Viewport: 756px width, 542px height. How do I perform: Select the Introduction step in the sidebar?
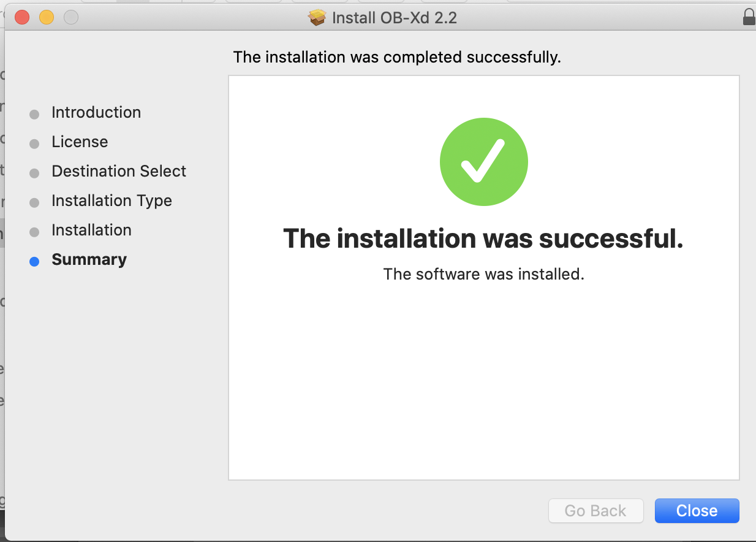[x=96, y=112]
